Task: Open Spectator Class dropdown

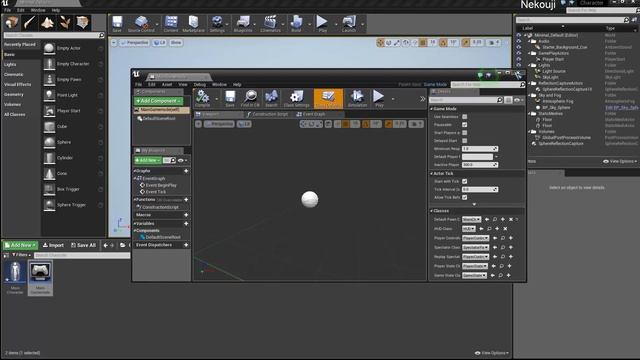Action: (475, 247)
